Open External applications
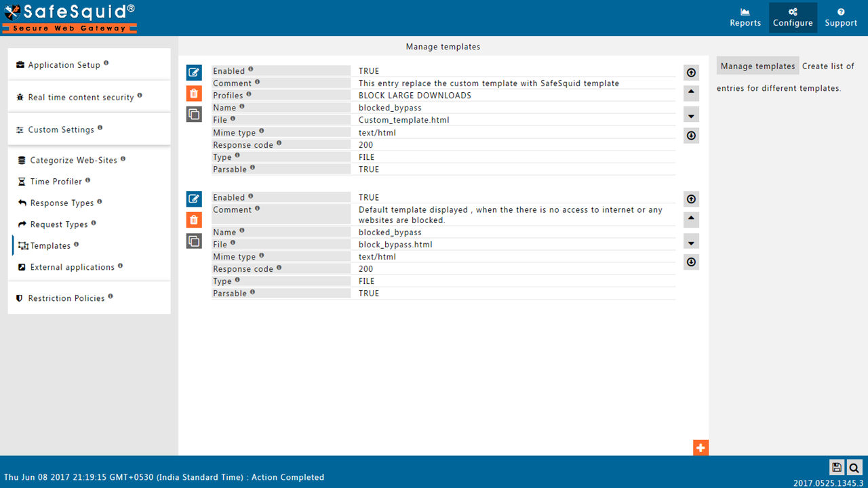868x488 pixels. coord(72,267)
